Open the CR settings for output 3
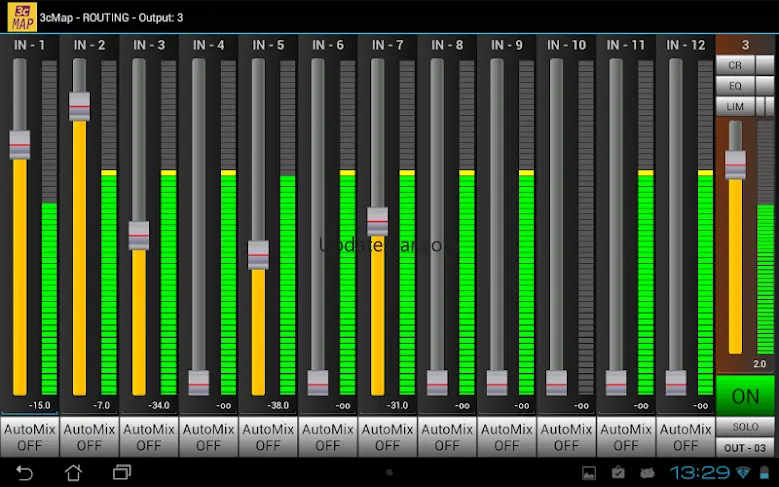779x487 pixels. [736, 65]
